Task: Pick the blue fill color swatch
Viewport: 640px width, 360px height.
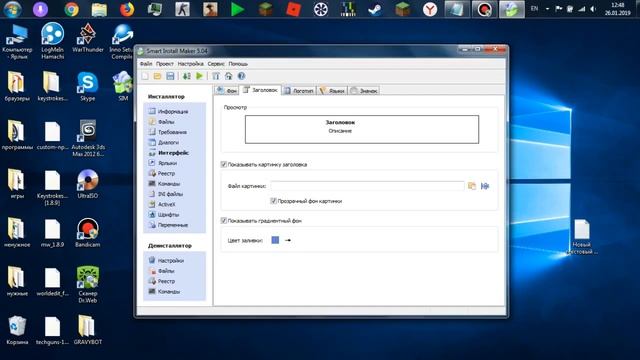Action: pyautogui.click(x=275, y=240)
